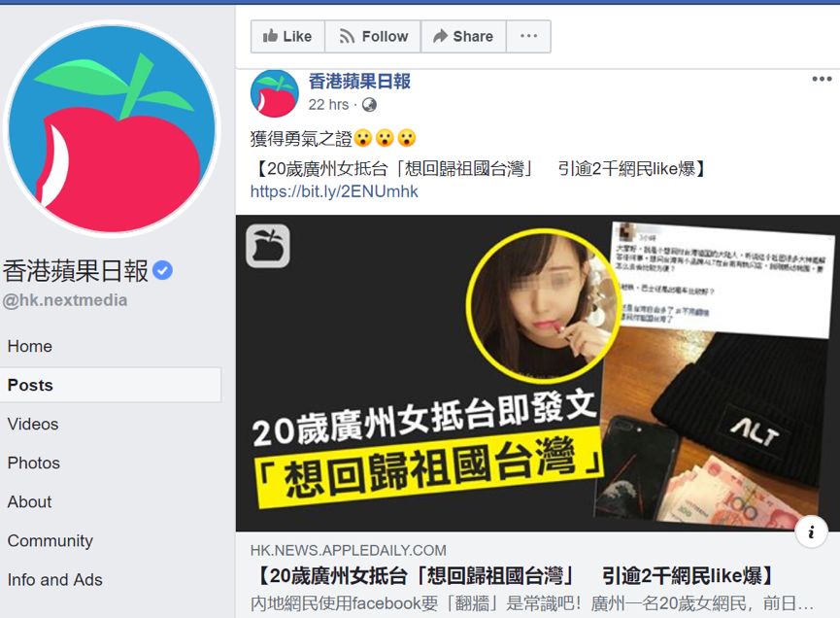Click the apple logo watermark on image
Screen dimensions: 840x618
[x=268, y=246]
